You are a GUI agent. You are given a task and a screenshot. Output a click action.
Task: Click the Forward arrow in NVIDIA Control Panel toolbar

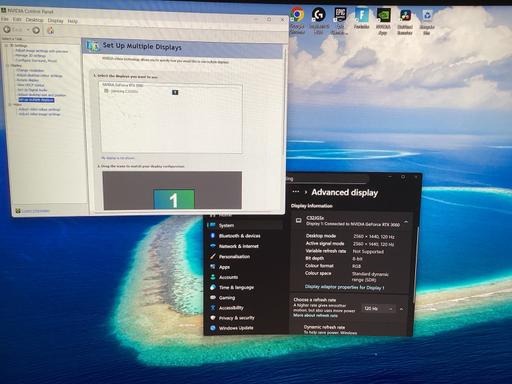[x=36, y=30]
